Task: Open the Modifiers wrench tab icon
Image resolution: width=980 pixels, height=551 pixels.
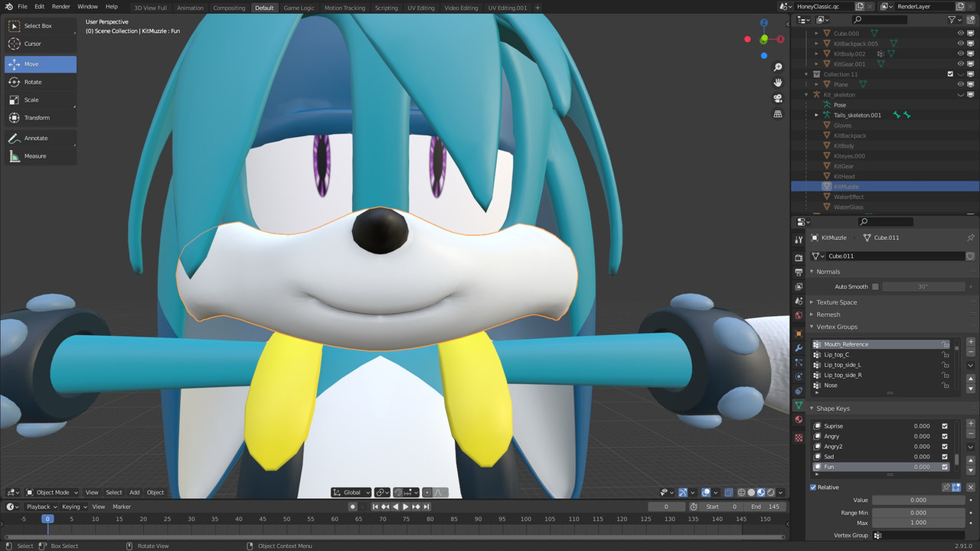Action: pos(799,348)
